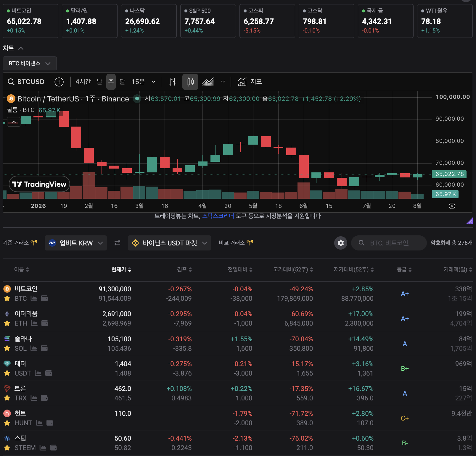476x456 pixels.
Task: Click the wallet icon in the STEEM row
Action: pos(53,448)
